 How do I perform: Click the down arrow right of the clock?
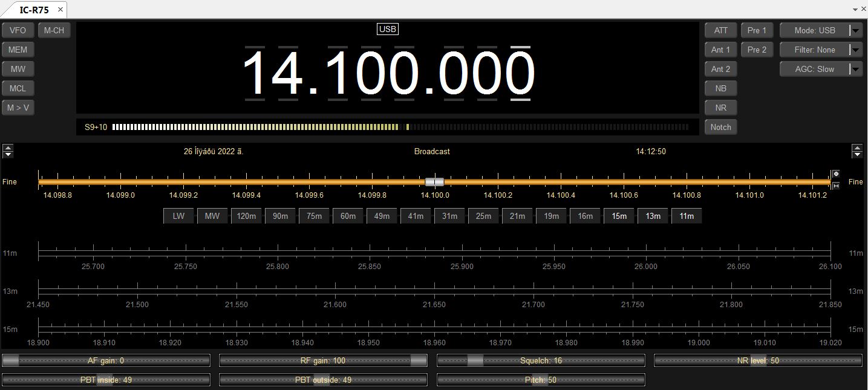click(x=857, y=154)
